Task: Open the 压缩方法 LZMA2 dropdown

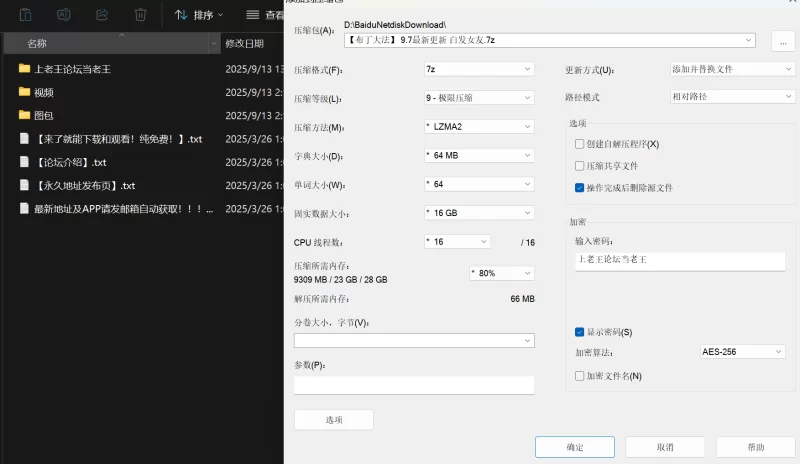Action: [479, 127]
